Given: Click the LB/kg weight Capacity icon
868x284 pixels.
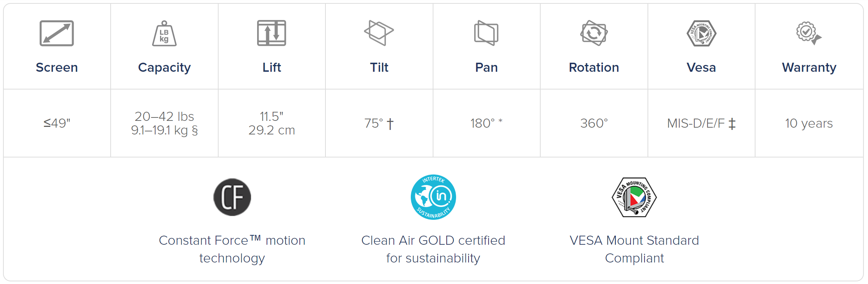Looking at the screenshot, I should click(x=164, y=33).
